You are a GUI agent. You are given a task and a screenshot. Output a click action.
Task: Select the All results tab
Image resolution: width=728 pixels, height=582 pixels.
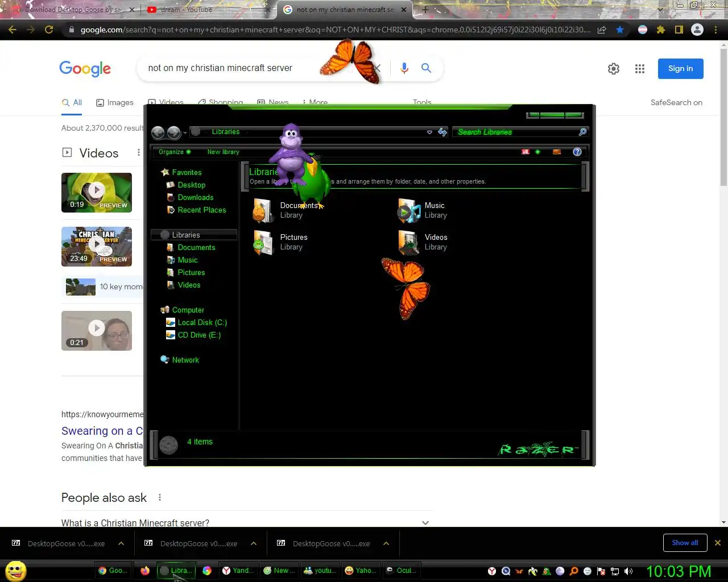point(72,103)
